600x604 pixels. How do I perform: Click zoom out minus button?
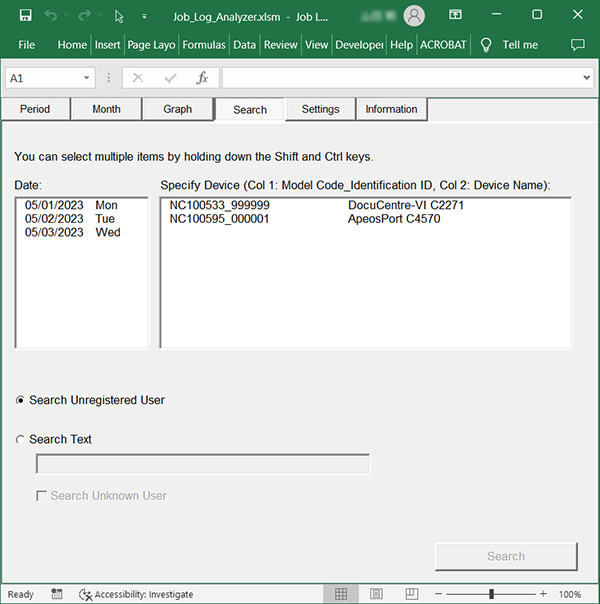pyautogui.click(x=438, y=594)
